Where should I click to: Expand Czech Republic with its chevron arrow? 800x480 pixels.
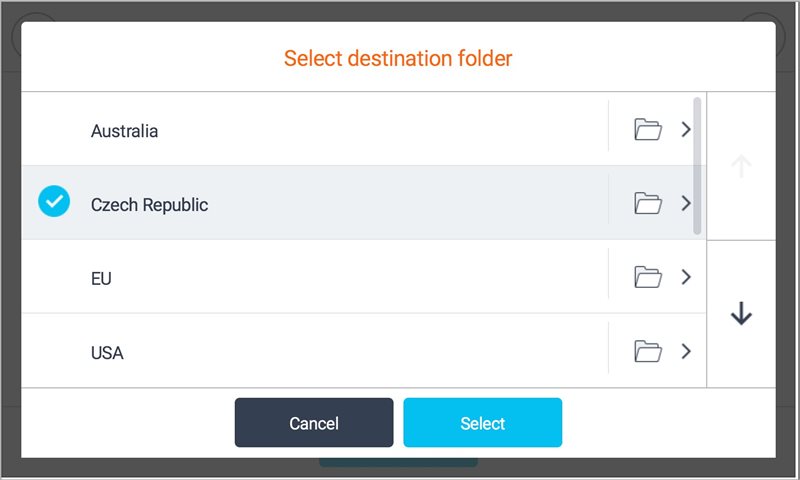(x=686, y=203)
